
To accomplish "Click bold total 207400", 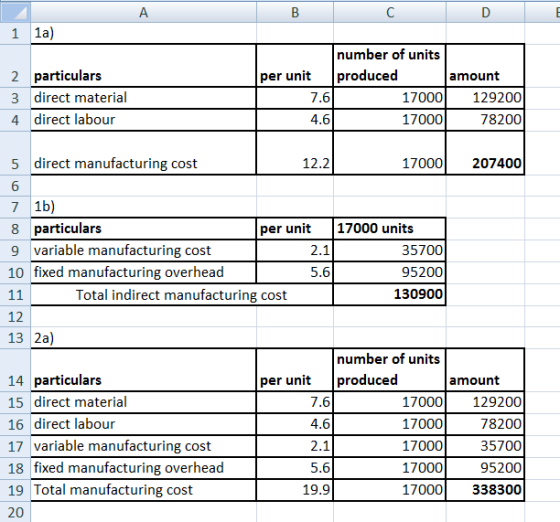I will pyautogui.click(x=485, y=153).
